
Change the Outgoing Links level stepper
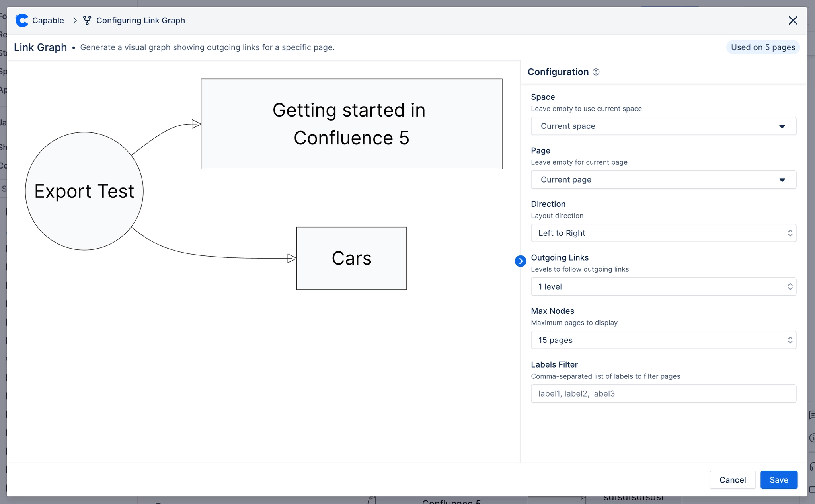click(790, 286)
